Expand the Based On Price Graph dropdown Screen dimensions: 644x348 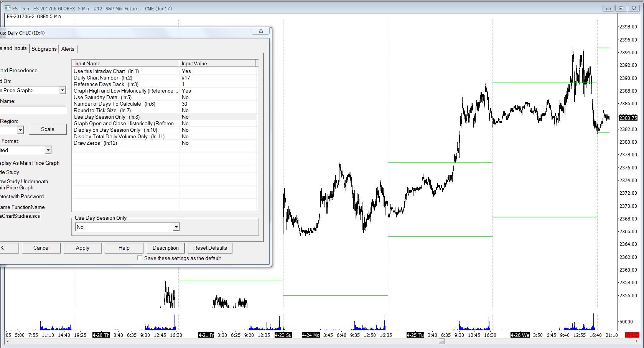63,90
